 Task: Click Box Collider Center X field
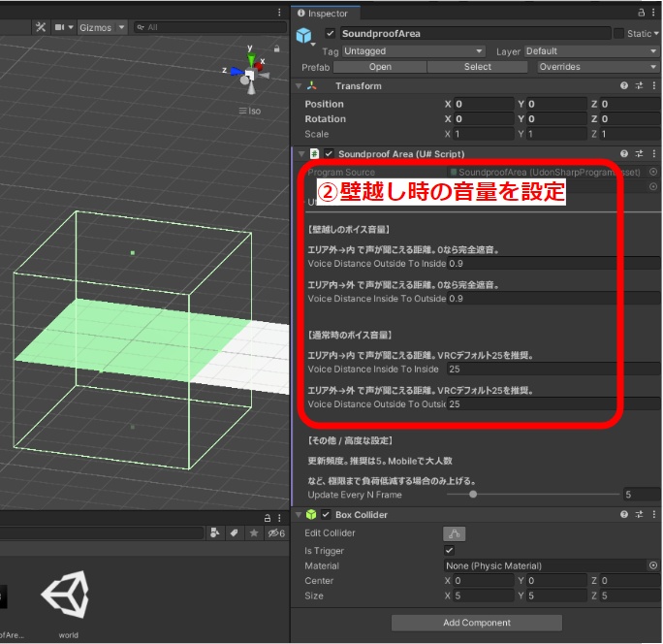point(484,581)
